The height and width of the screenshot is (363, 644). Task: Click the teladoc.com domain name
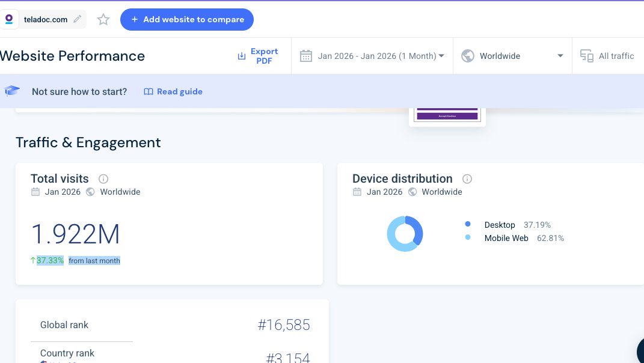pos(46,19)
